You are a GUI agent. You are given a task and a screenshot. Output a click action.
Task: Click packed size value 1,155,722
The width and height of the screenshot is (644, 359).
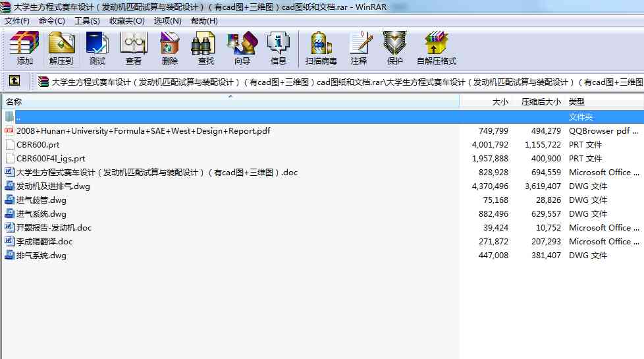[x=543, y=144]
